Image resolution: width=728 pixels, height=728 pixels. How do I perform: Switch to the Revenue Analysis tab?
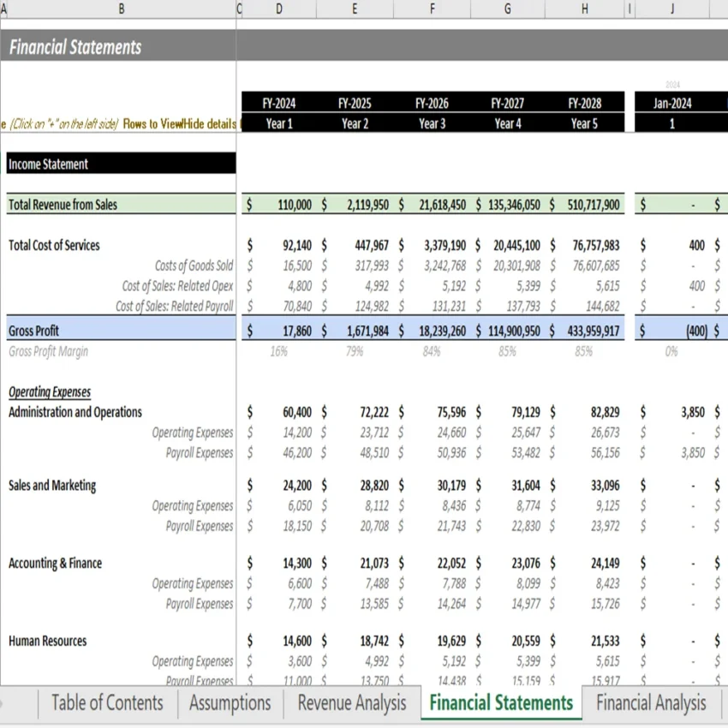(x=349, y=702)
